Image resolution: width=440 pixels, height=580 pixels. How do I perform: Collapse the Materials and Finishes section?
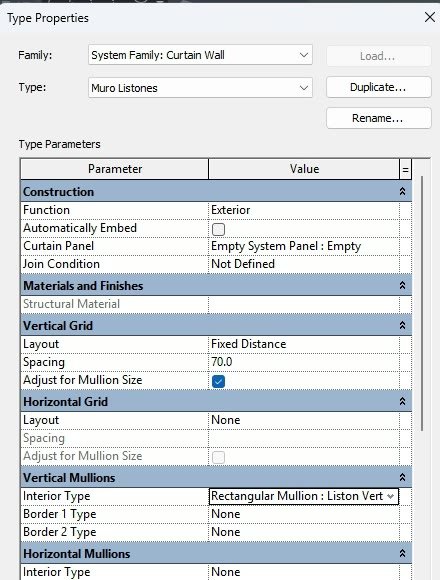[x=402, y=285]
